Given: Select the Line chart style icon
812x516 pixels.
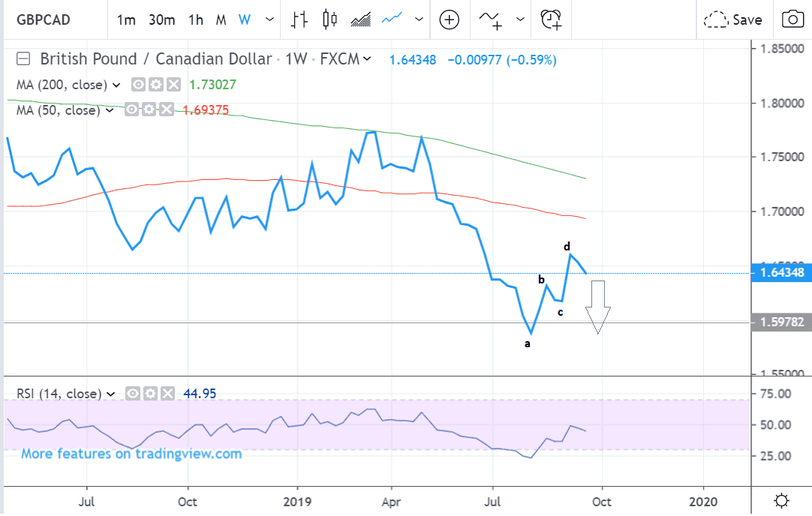Looking at the screenshot, I should pyautogui.click(x=392, y=19).
